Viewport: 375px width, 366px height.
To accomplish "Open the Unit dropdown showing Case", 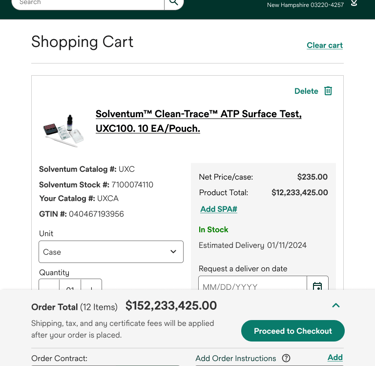I will (111, 252).
